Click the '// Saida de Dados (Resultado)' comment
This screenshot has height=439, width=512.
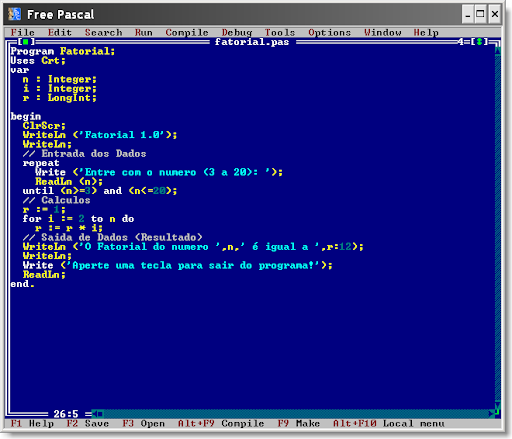coord(112,238)
